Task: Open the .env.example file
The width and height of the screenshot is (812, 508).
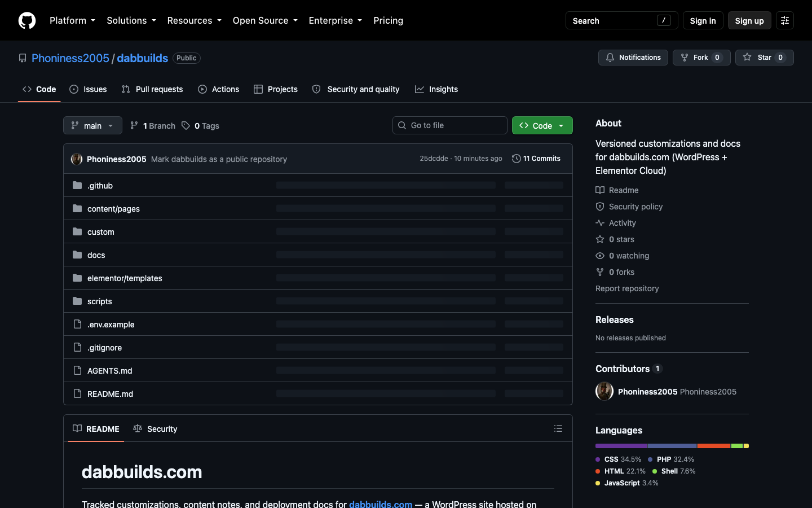Action: point(111,325)
